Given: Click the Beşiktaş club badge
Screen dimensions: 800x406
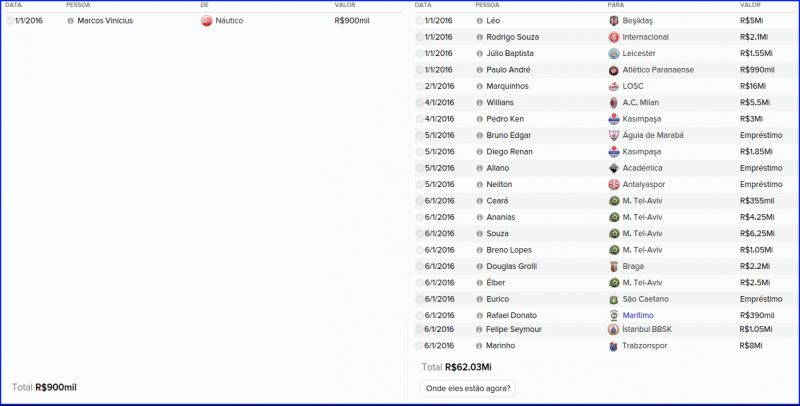Looking at the screenshot, I should pyautogui.click(x=613, y=20).
